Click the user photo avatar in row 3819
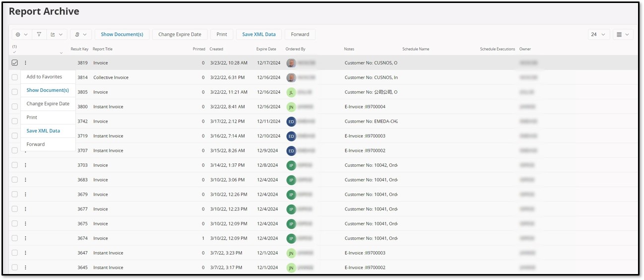This screenshot has width=644, height=280. coord(291,63)
